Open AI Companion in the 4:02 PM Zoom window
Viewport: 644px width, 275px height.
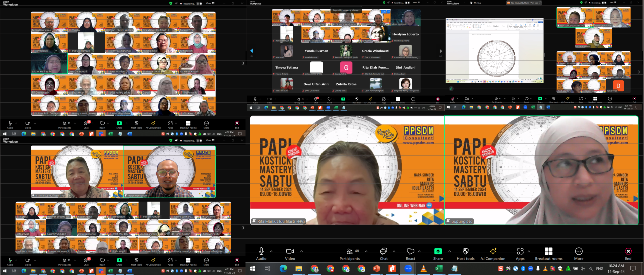click(153, 124)
